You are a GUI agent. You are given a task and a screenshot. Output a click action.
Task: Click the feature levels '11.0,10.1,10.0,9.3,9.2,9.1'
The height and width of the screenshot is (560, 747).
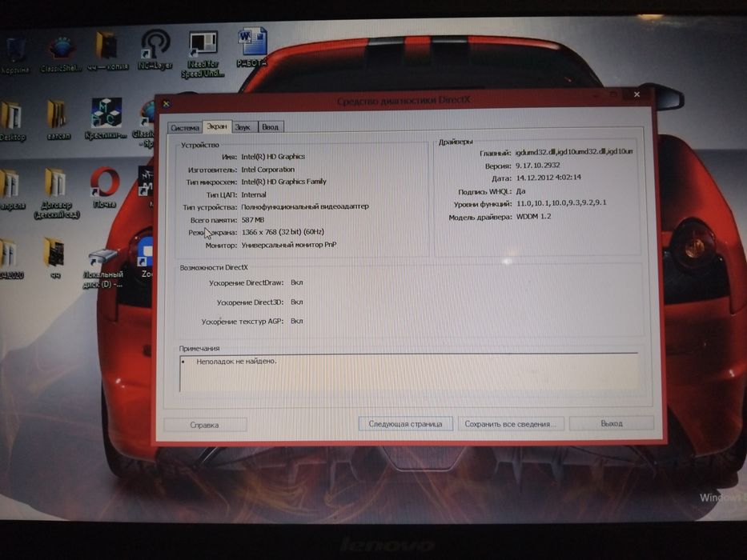pyautogui.click(x=562, y=203)
